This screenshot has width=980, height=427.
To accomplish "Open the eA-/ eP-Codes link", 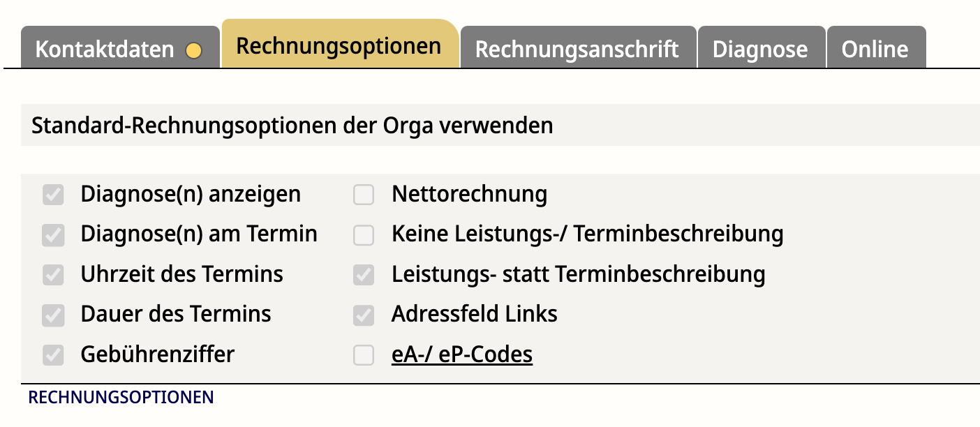I will click(x=462, y=354).
